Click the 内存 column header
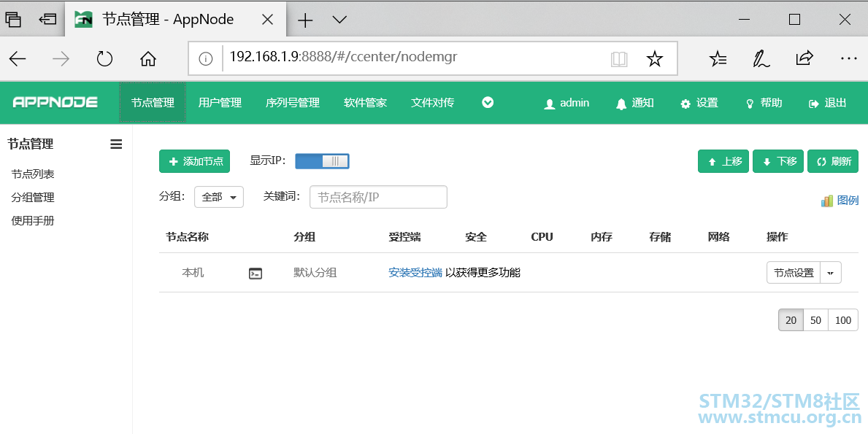 [602, 236]
